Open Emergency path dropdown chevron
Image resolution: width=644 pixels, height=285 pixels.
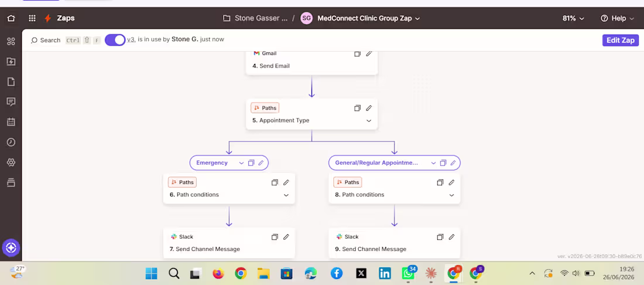pos(241,163)
